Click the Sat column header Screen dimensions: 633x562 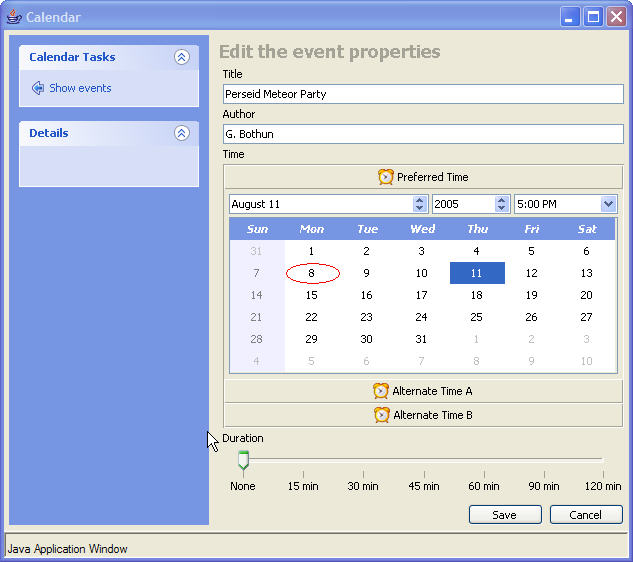coord(587,229)
